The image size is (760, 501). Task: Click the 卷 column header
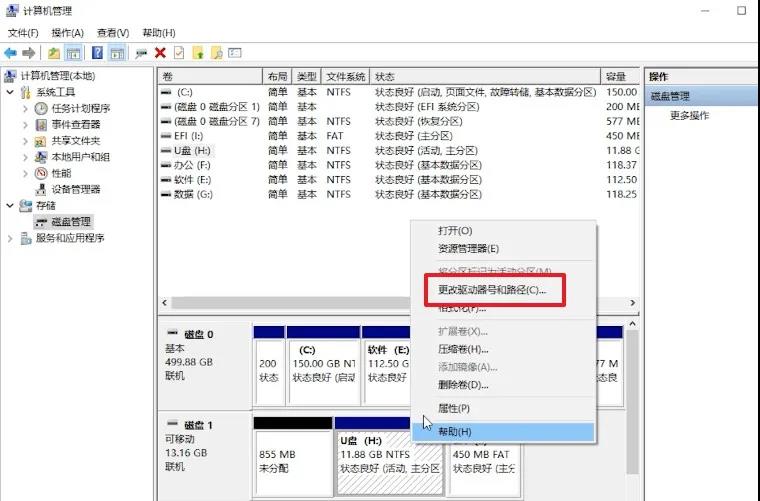click(210, 77)
